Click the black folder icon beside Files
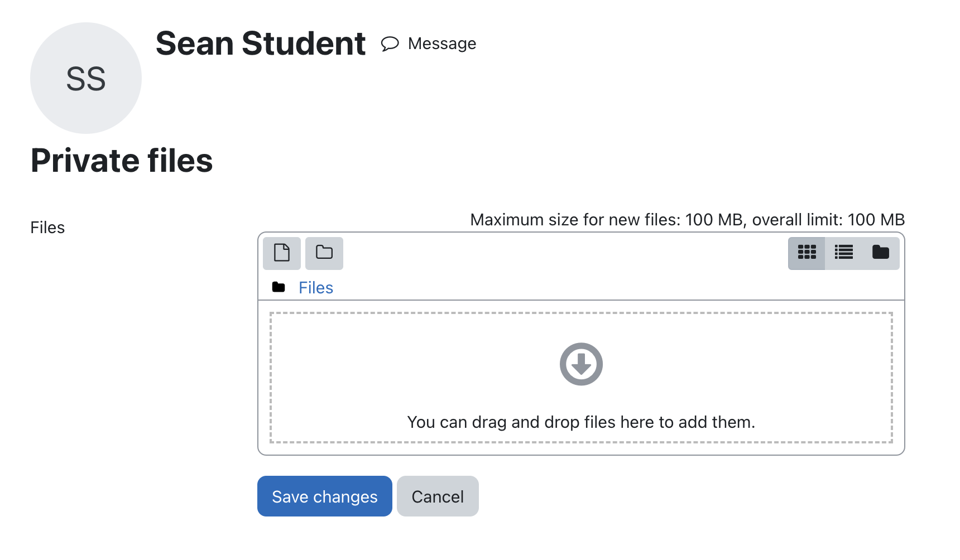Viewport: 960px width, 560px height. [279, 287]
